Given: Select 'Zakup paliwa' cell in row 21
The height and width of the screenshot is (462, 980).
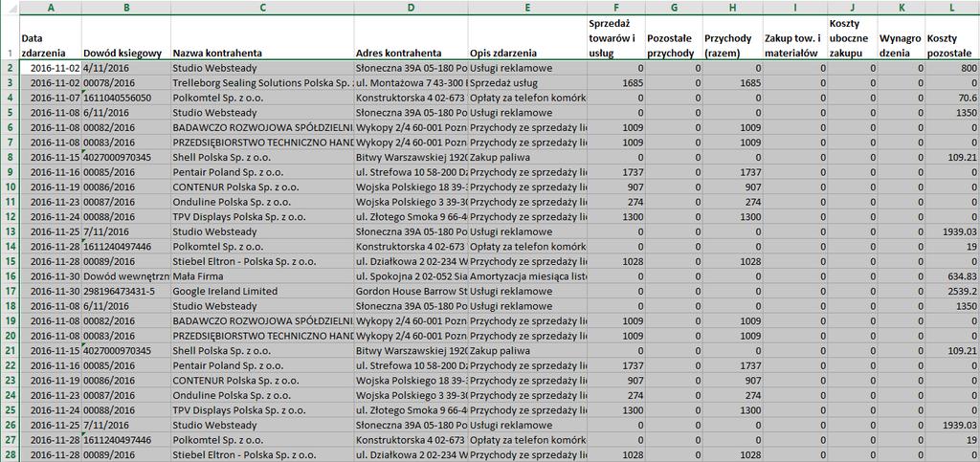Looking at the screenshot, I should 527,351.
